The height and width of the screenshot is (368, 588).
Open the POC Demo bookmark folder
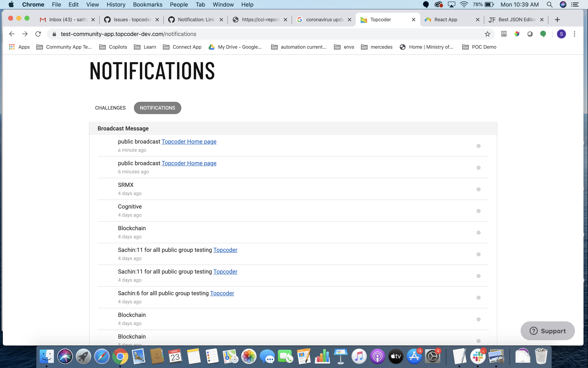coord(479,47)
